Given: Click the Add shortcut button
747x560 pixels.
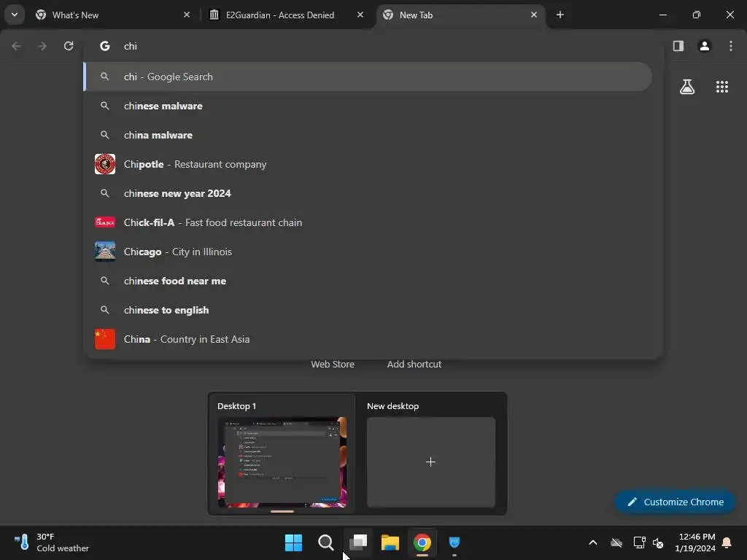Looking at the screenshot, I should (x=414, y=365).
